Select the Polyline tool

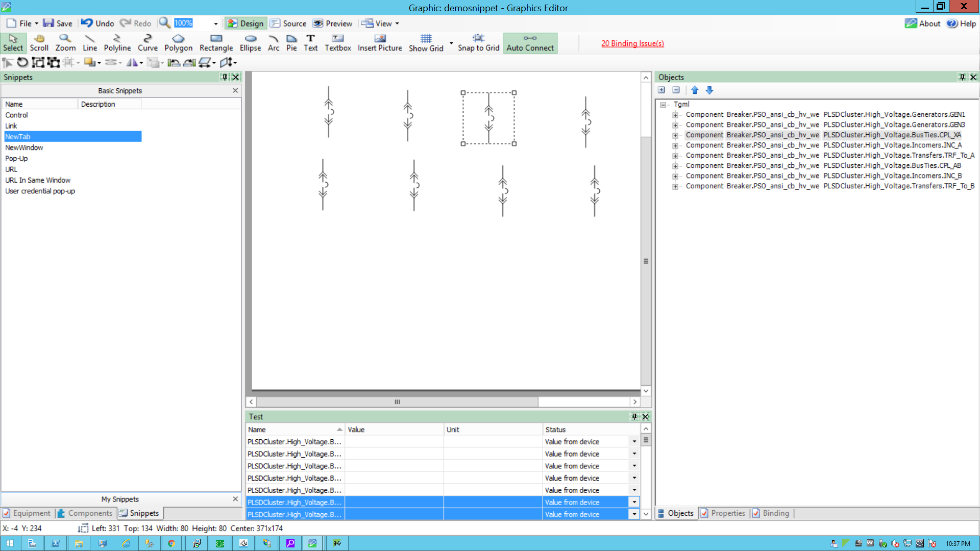click(x=117, y=43)
